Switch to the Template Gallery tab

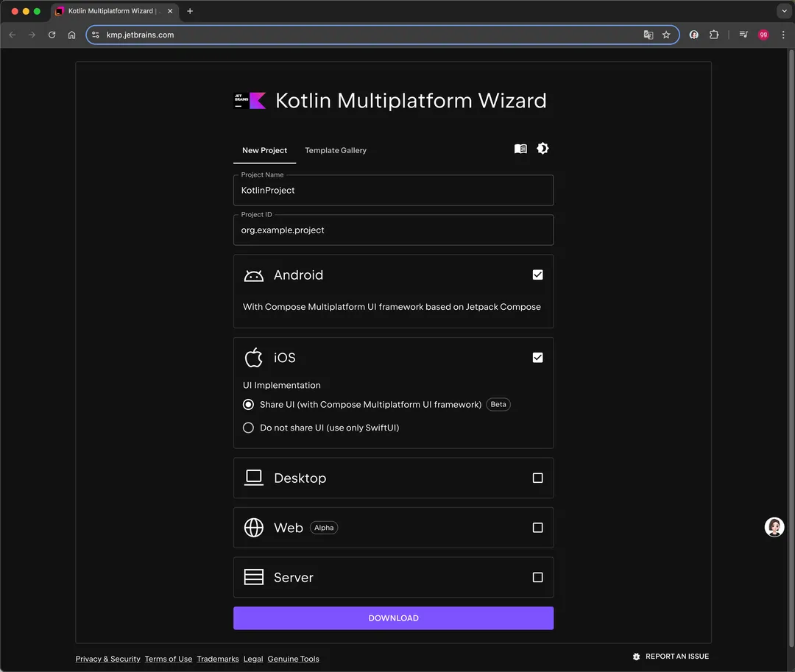pos(336,150)
